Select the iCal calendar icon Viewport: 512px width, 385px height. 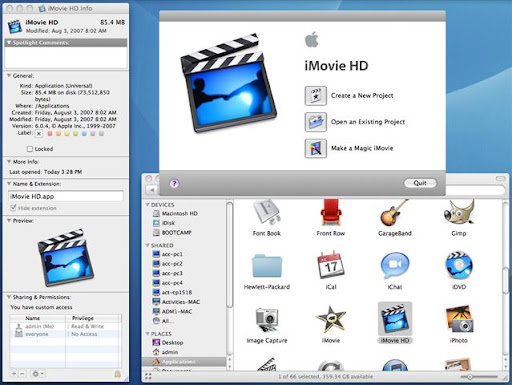click(x=331, y=266)
